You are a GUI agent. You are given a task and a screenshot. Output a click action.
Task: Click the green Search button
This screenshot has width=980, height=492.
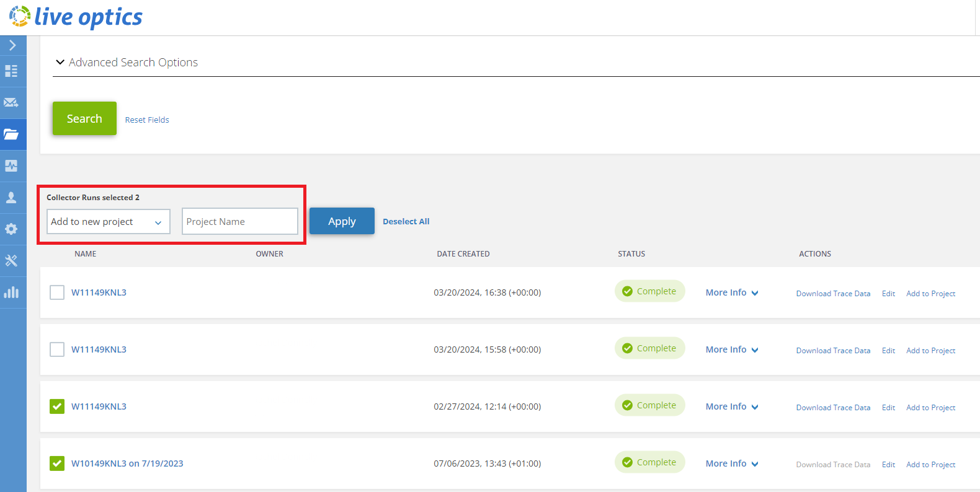[x=84, y=118]
